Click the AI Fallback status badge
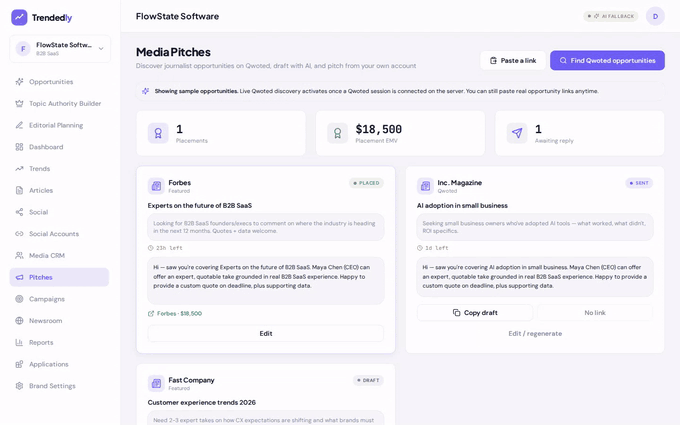Screen dimensions: 680x425 pos(611,16)
